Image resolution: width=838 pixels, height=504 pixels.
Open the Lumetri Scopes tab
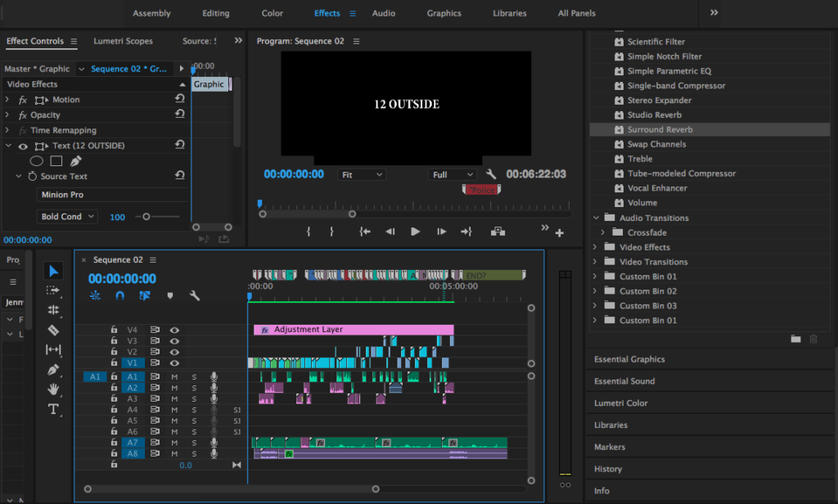pyautogui.click(x=123, y=41)
